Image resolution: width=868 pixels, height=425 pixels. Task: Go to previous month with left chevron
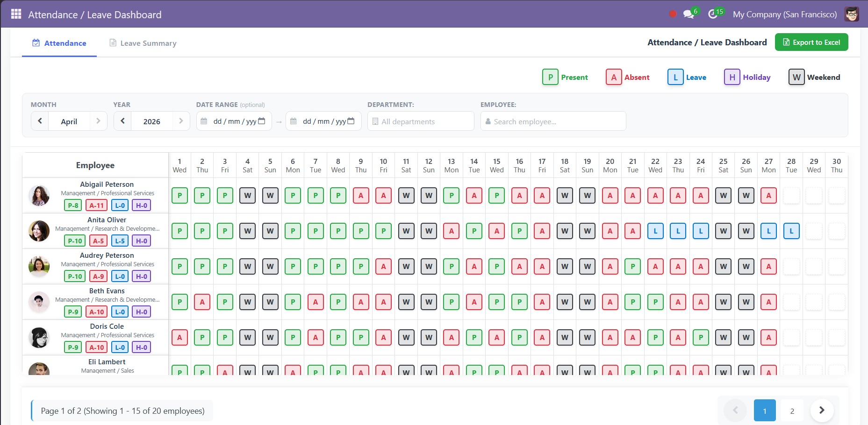40,121
